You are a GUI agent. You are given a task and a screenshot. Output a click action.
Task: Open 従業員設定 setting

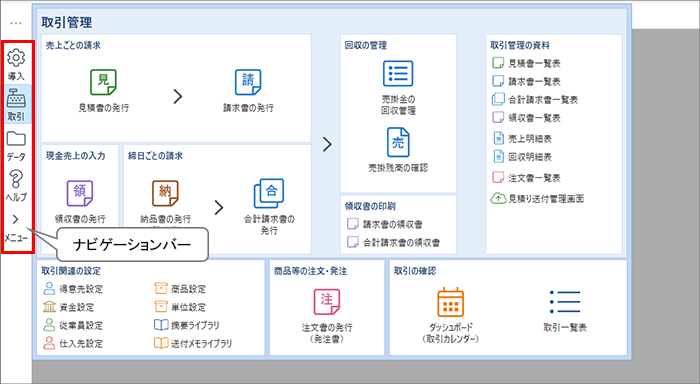73,326
